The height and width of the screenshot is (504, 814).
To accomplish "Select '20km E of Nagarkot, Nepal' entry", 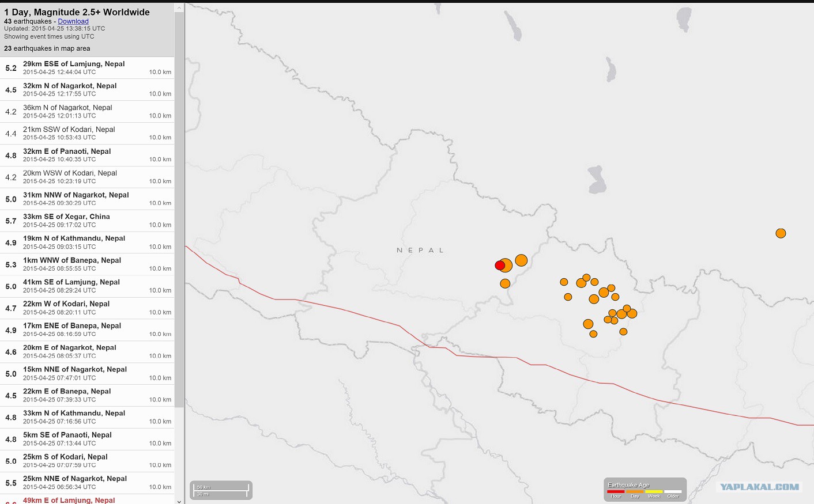I will coord(87,352).
